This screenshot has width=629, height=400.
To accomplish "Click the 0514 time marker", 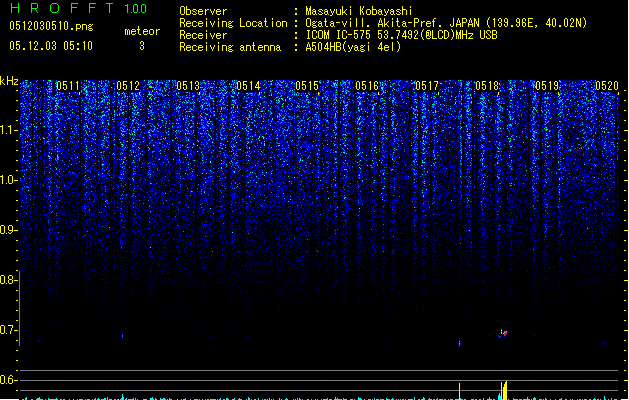I will tap(248, 86).
